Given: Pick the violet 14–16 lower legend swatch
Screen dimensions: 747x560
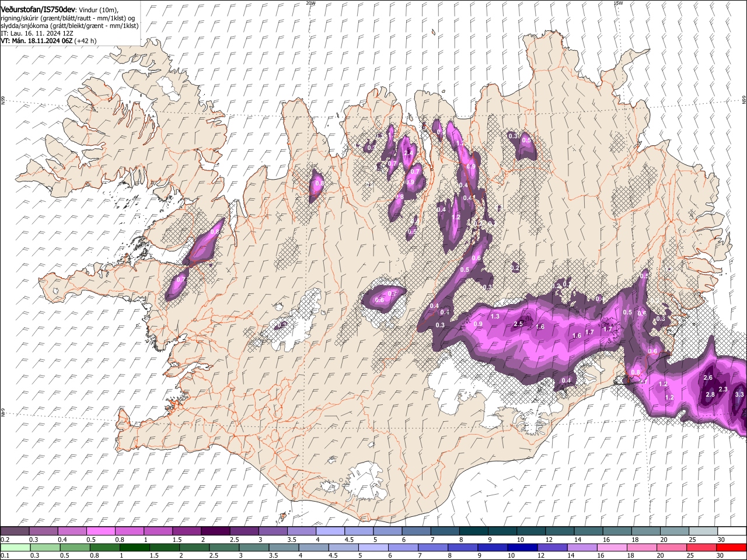Looking at the screenshot, I should [581, 547].
